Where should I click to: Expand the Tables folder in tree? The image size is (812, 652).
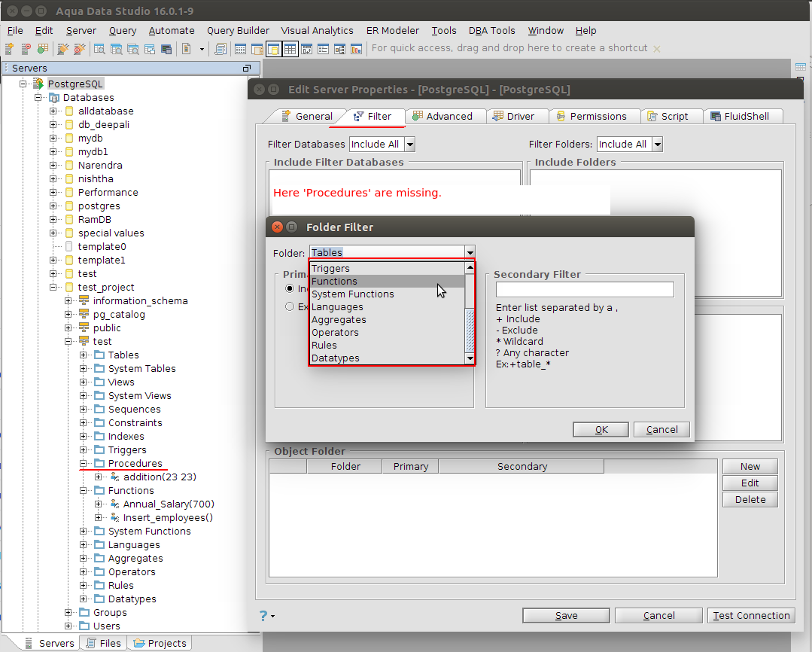point(83,355)
